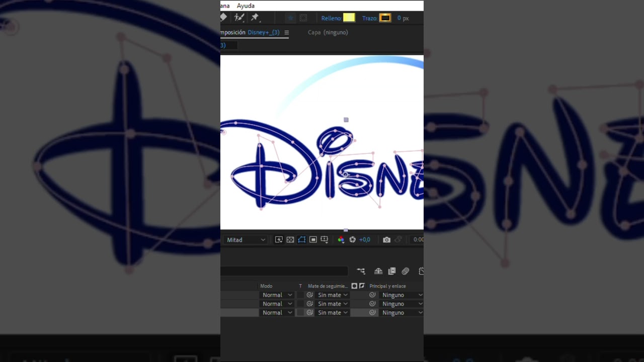Select the Roto Brush tool
This screenshot has height=362, width=644.
(x=239, y=18)
